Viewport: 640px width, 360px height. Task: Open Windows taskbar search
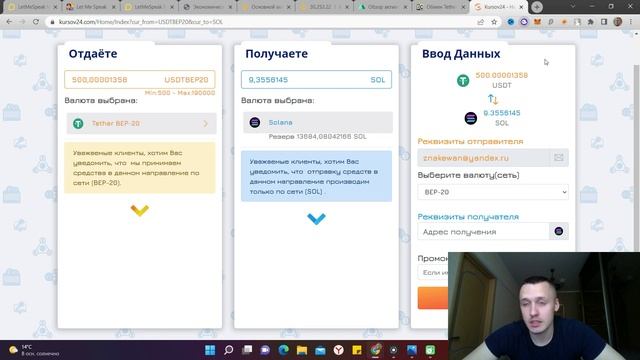[229, 350]
